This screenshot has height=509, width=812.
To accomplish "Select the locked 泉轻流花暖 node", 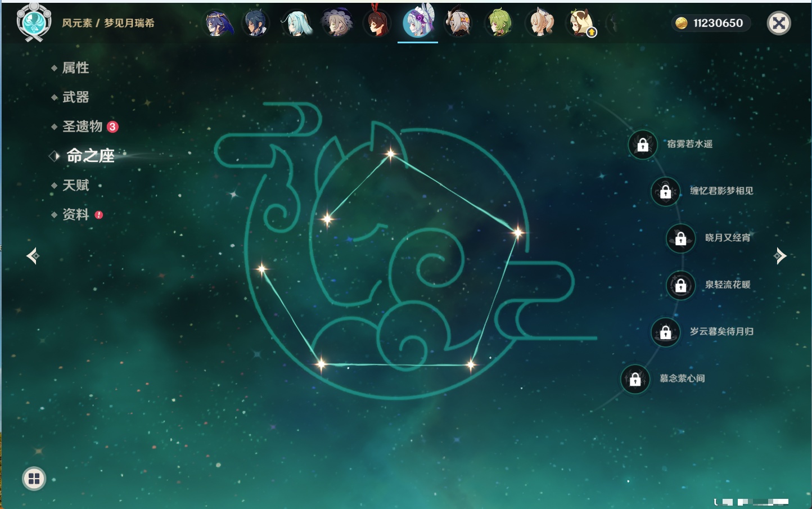I will tap(681, 285).
